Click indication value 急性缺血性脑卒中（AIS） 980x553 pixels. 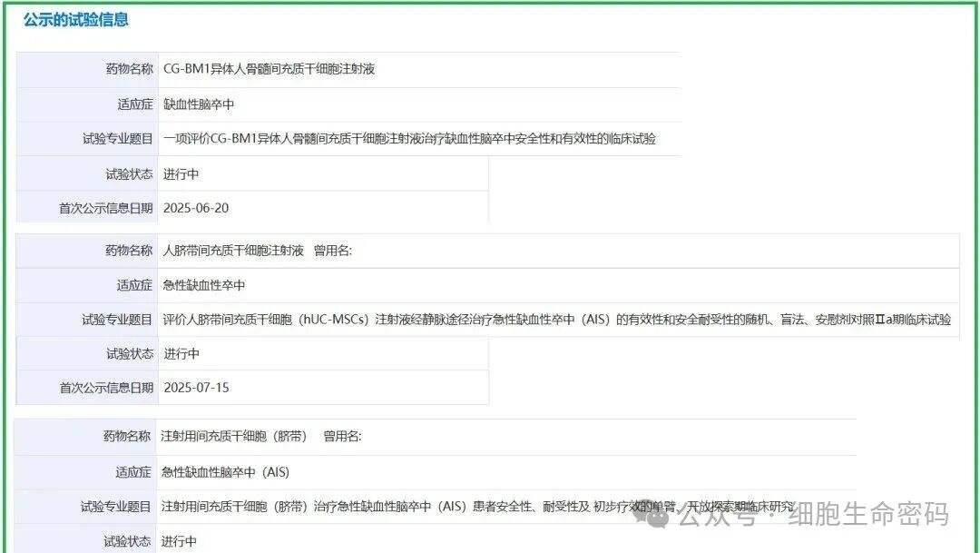(x=225, y=472)
